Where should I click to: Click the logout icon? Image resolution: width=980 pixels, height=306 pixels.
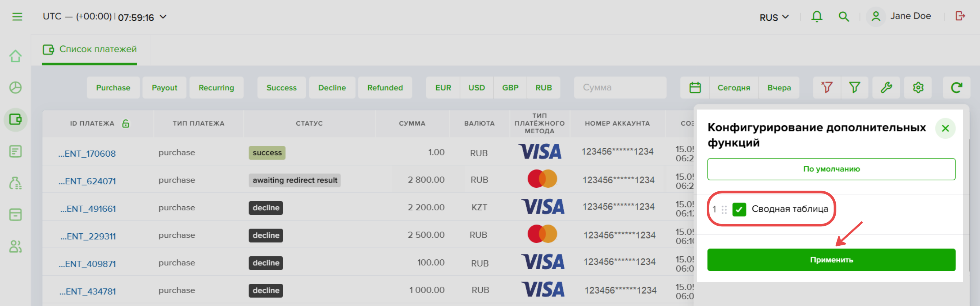point(960,16)
